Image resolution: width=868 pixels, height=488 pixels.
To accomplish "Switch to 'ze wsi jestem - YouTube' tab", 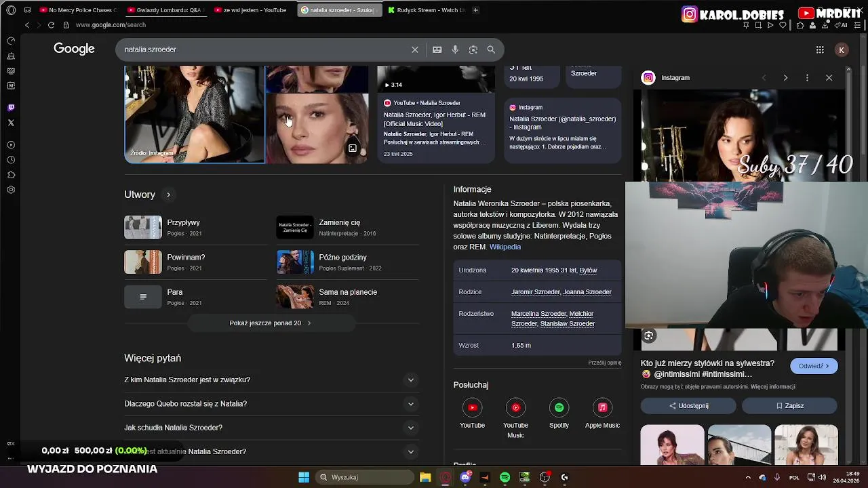I will [252, 10].
